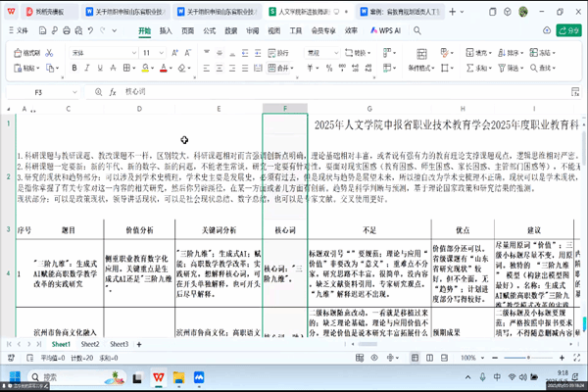
Task: Click the bold B formatting icon
Action: pyautogui.click(x=74, y=68)
